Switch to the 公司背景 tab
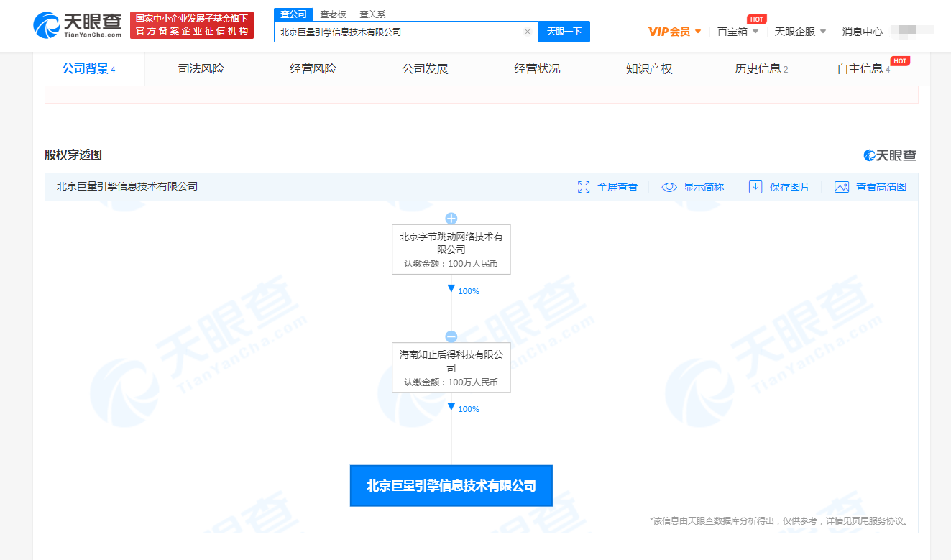Screen dimensions: 951x560 (x=89, y=69)
